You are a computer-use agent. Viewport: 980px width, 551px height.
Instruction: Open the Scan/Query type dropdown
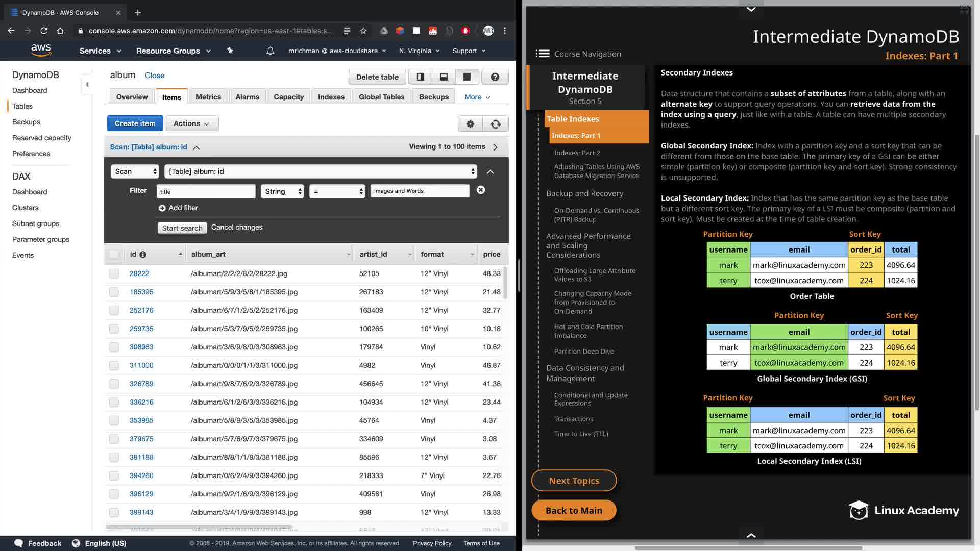[135, 171]
